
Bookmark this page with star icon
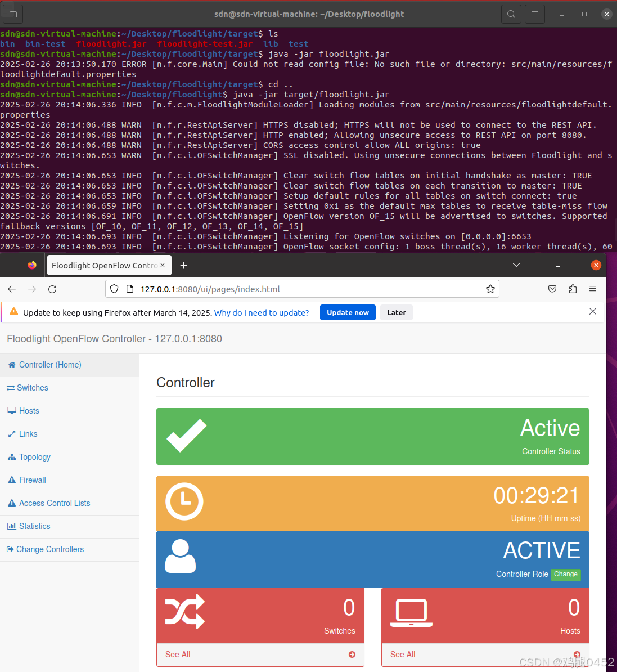click(490, 289)
